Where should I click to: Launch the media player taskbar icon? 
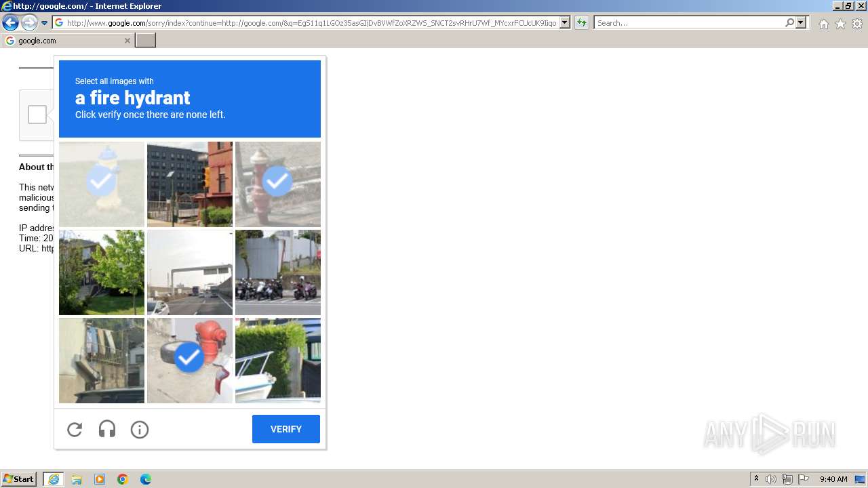(x=100, y=479)
